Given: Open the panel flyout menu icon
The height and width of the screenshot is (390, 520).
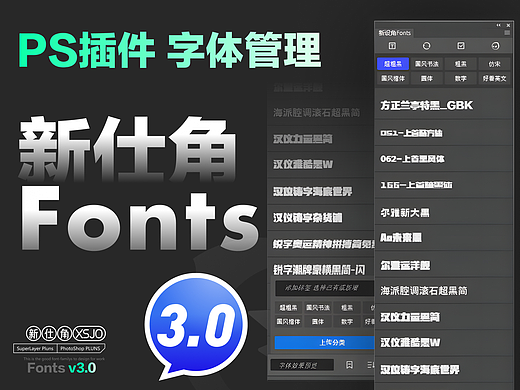Looking at the screenshot, I should 507,33.
